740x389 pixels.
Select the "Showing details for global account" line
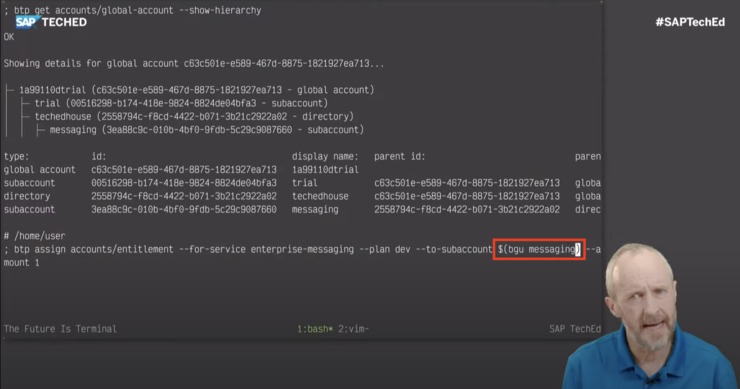click(193, 63)
